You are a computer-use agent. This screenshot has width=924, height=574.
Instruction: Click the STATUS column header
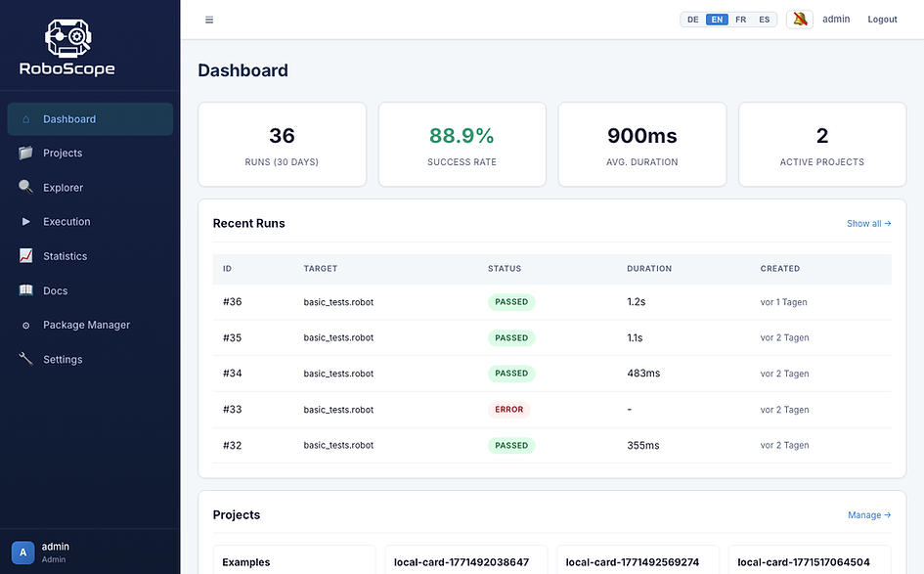505,269
